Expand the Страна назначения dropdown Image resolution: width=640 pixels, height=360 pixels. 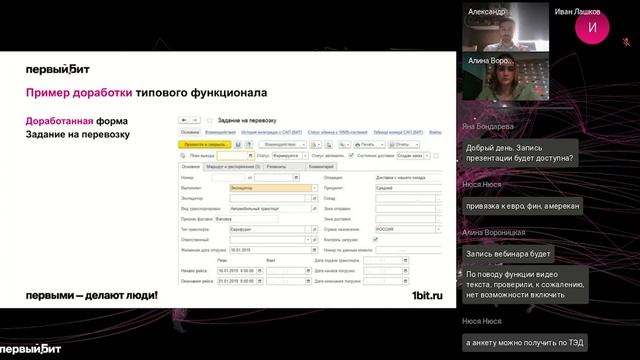(x=438, y=229)
